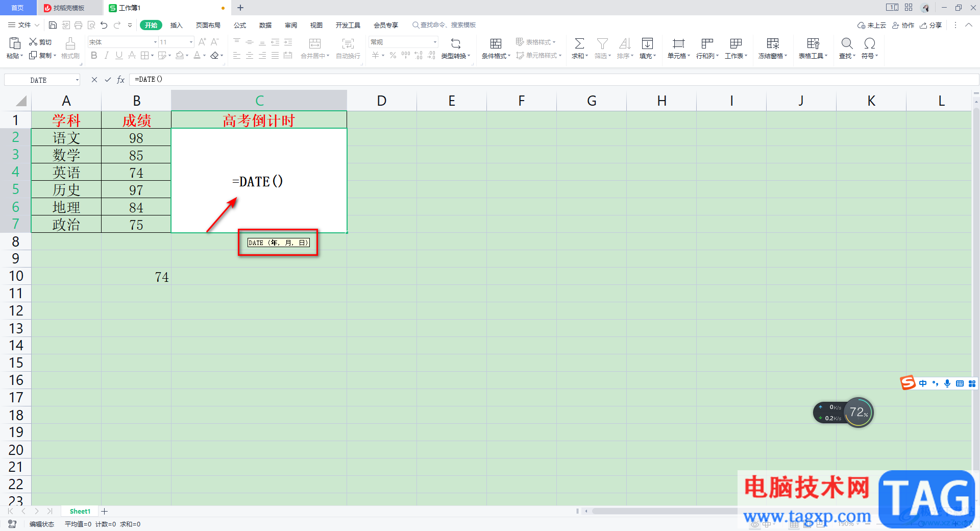Click the Clear eraser icon

(215, 55)
